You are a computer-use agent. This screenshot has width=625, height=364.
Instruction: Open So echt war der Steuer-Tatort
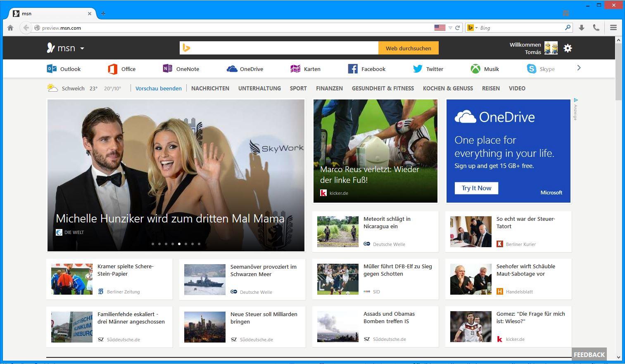point(525,222)
